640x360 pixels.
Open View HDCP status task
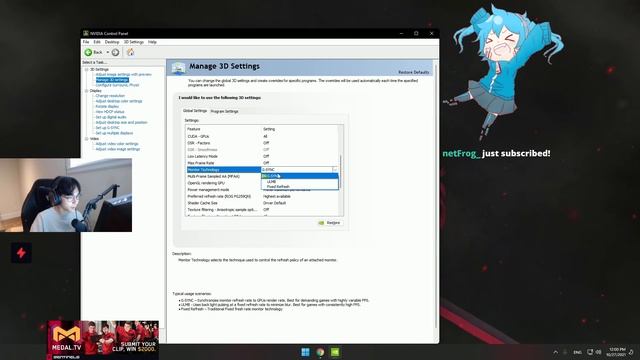tap(110, 112)
